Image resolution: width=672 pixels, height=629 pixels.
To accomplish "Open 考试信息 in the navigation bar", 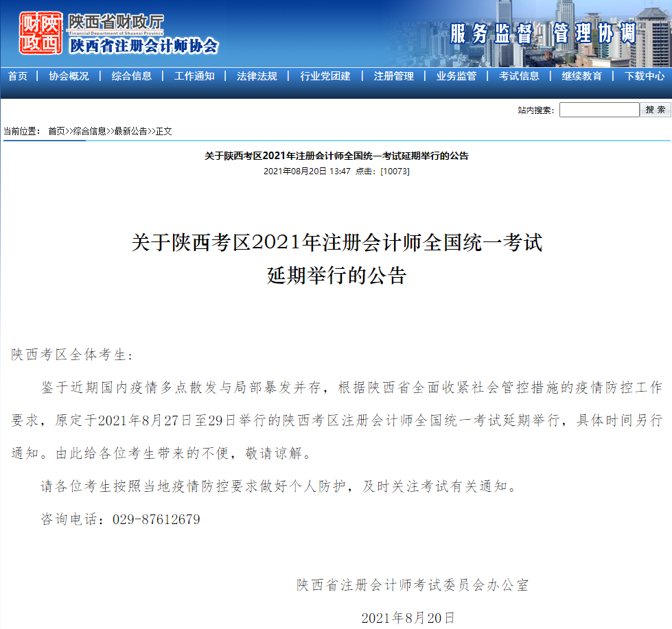I will tap(519, 76).
